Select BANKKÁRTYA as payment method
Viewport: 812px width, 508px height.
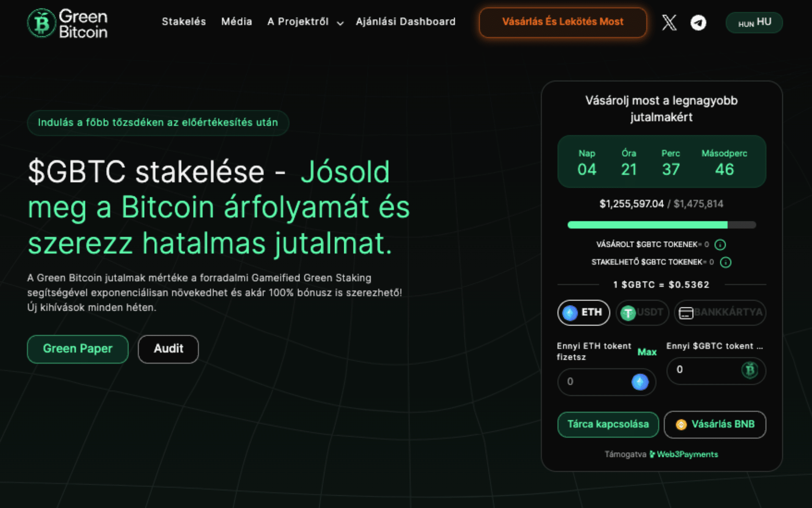tap(719, 313)
